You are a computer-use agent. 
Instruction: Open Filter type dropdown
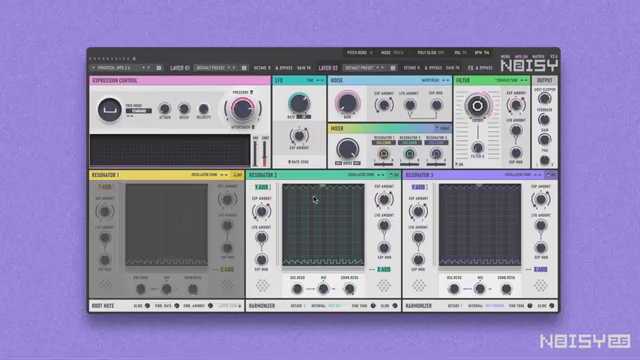tap(506, 80)
